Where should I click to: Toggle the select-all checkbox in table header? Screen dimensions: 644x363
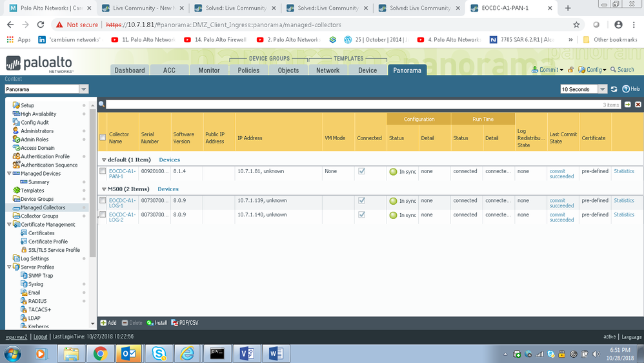103,138
